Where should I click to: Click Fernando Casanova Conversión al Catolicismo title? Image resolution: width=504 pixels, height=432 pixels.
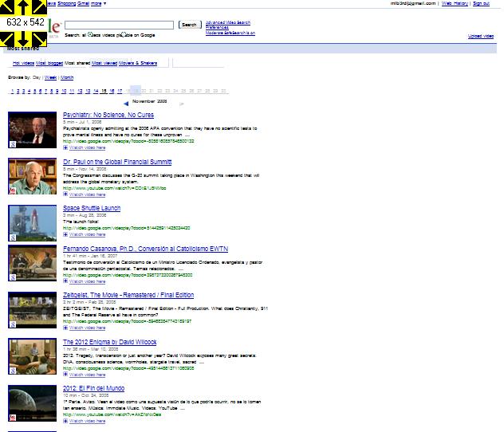[146, 249]
